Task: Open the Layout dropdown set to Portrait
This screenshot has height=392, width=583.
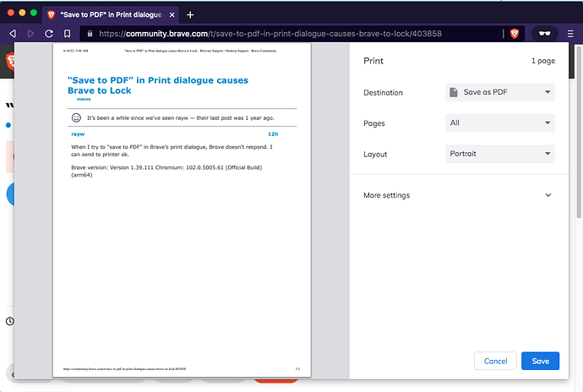Action: click(500, 154)
